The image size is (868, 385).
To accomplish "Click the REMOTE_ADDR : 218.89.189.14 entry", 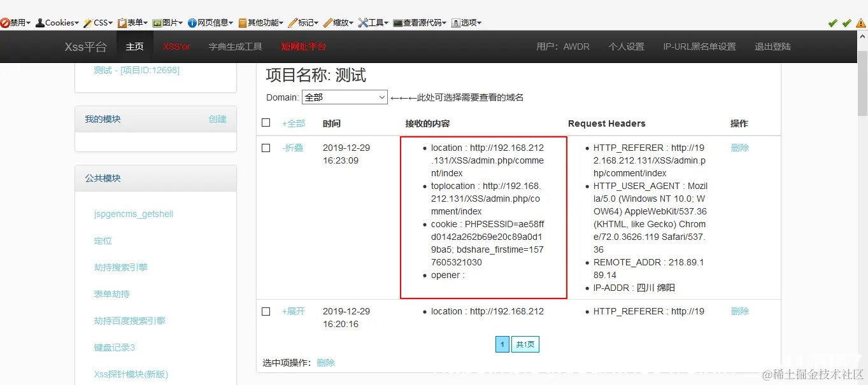I will click(648, 269).
